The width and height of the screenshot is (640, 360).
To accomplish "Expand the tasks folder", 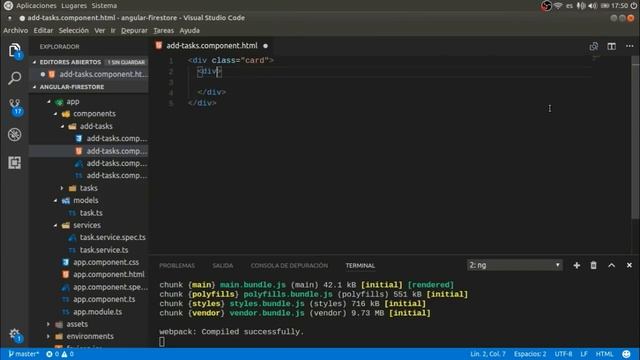I will 62,188.
